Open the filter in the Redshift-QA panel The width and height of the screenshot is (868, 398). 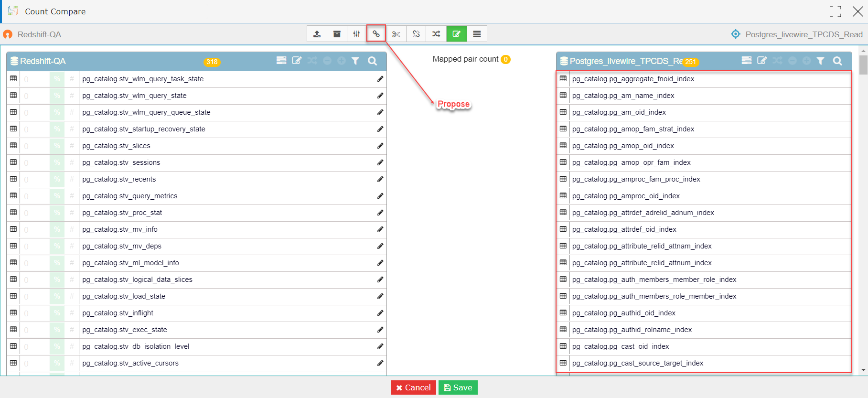tap(355, 61)
